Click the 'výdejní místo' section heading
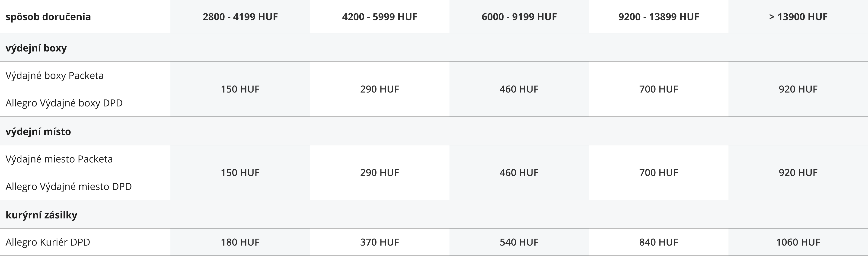Image resolution: width=868 pixels, height=256 pixels. [38, 131]
